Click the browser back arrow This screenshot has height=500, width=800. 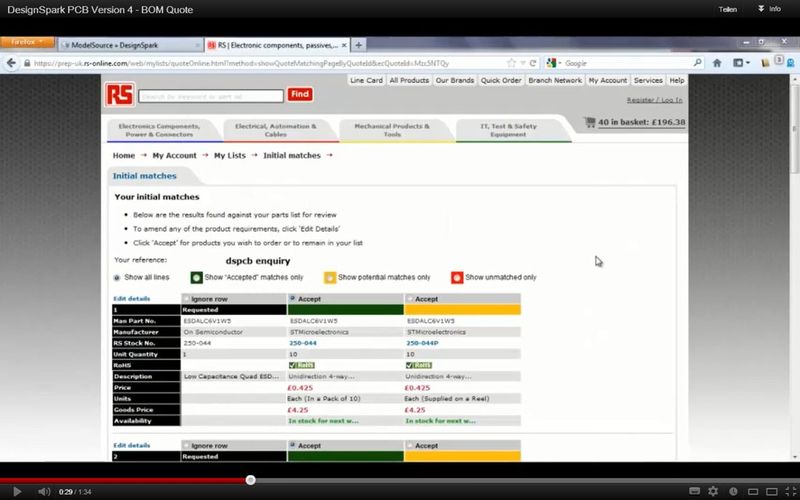[11, 63]
